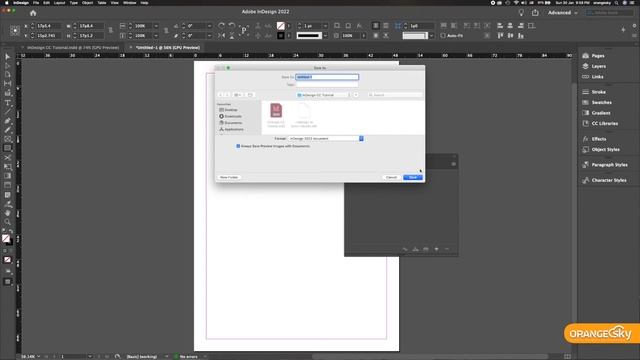Select the Type tool
The height and width of the screenshot is (360, 640).
tap(8, 103)
